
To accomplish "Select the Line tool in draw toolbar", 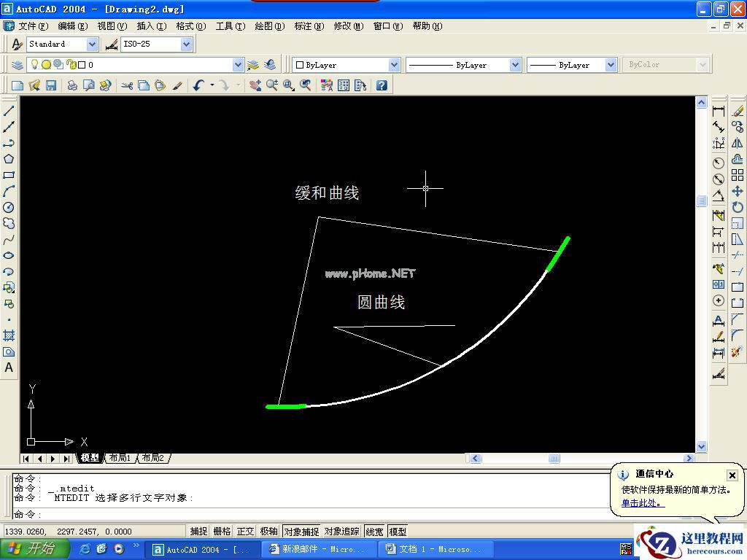I will coord(9,111).
